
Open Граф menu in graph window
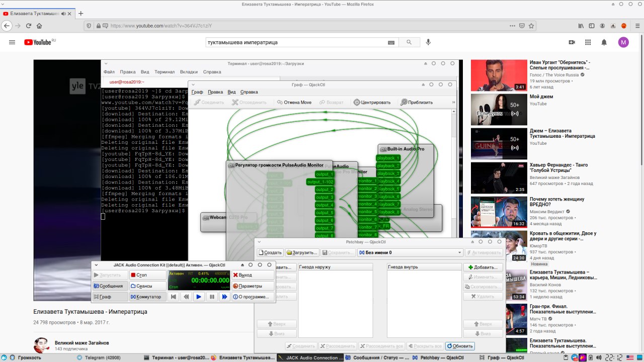pos(197,92)
